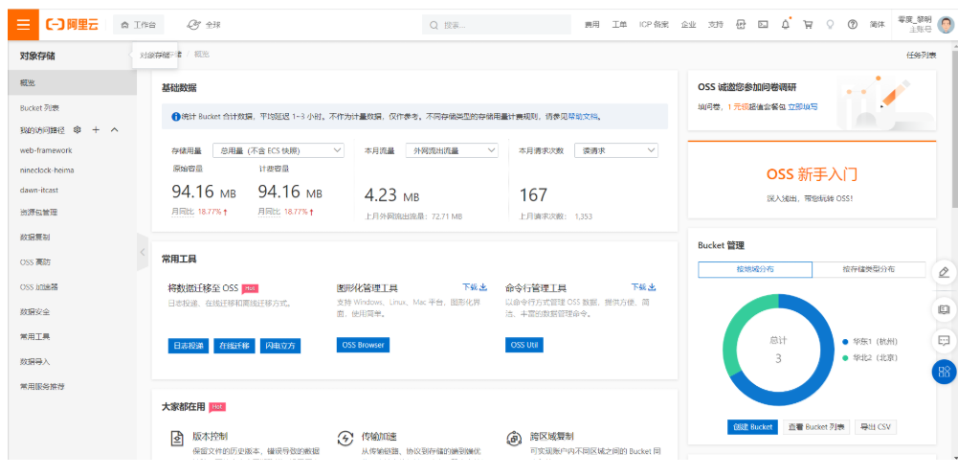Download the 图形化管理工具
The image size is (980, 476).
[475, 287]
